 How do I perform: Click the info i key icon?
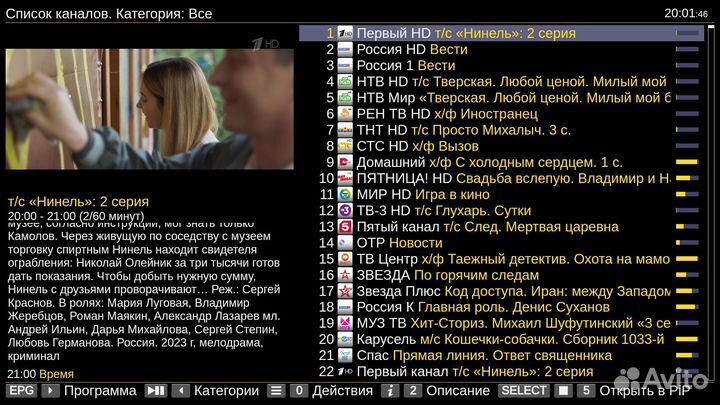pyautogui.click(x=390, y=391)
